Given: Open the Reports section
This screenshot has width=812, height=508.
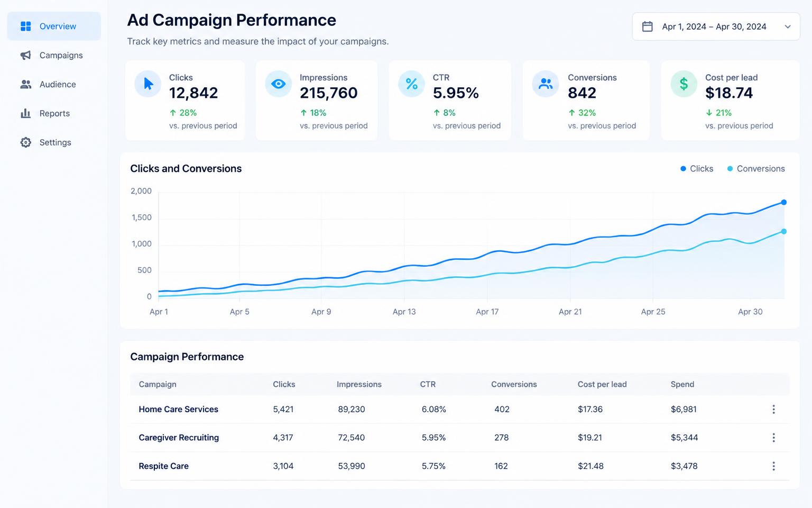Looking at the screenshot, I should pos(54,113).
